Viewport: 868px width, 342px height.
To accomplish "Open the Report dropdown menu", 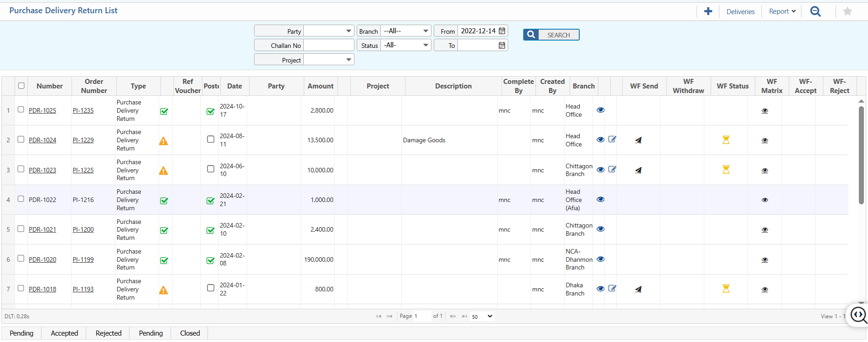I will [x=782, y=11].
